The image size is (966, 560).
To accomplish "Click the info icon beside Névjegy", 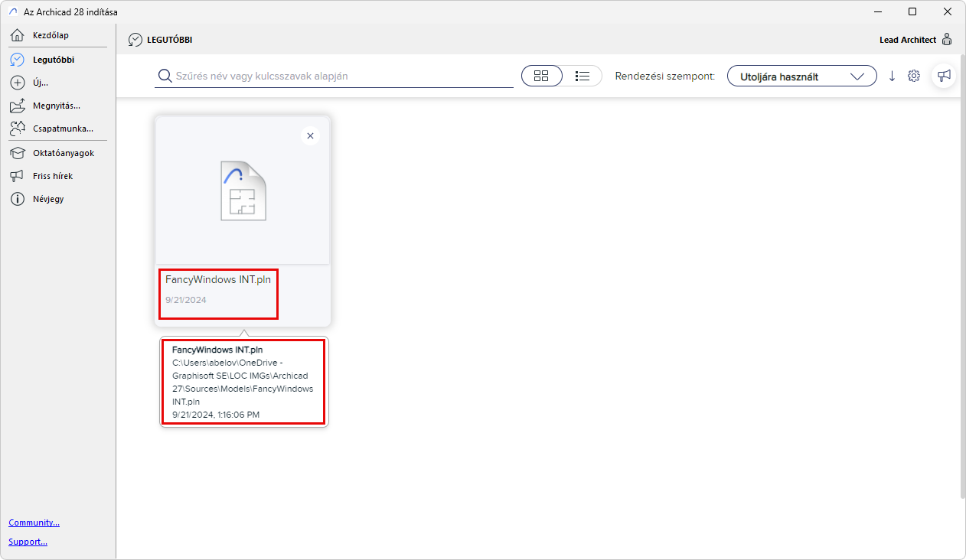I will [18, 199].
